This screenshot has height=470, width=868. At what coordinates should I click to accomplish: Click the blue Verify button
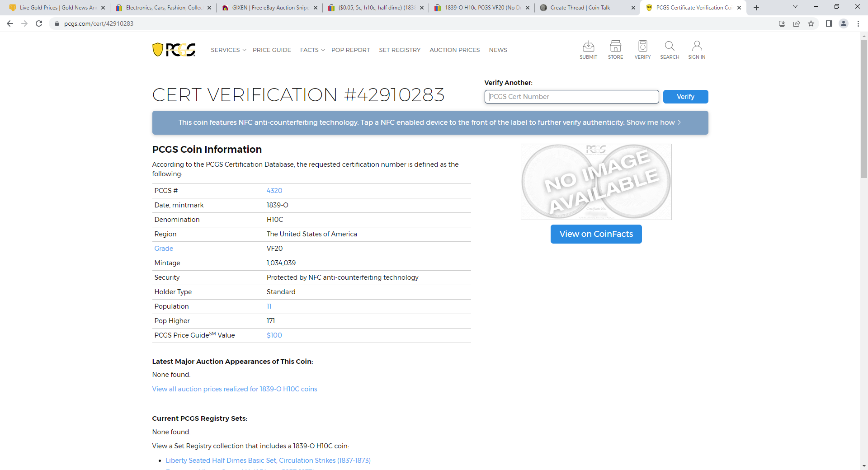pos(685,97)
